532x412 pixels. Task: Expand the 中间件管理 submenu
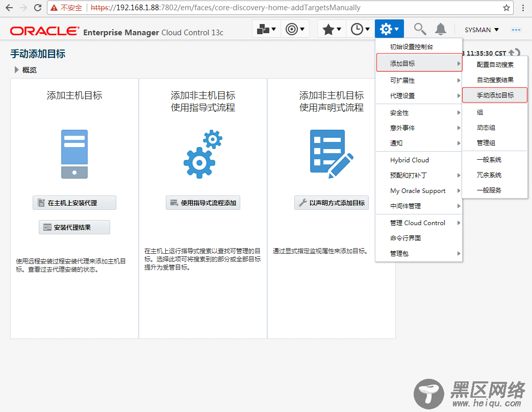point(419,206)
